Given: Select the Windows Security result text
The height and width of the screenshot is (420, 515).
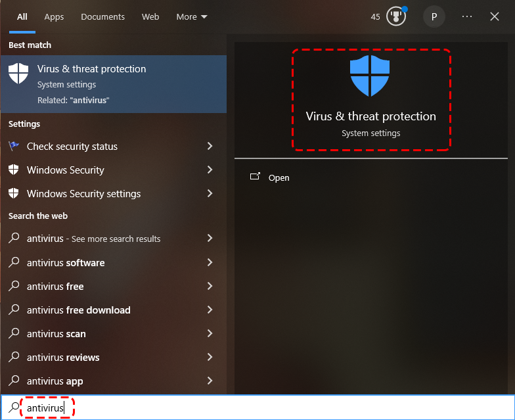Looking at the screenshot, I should pos(66,170).
